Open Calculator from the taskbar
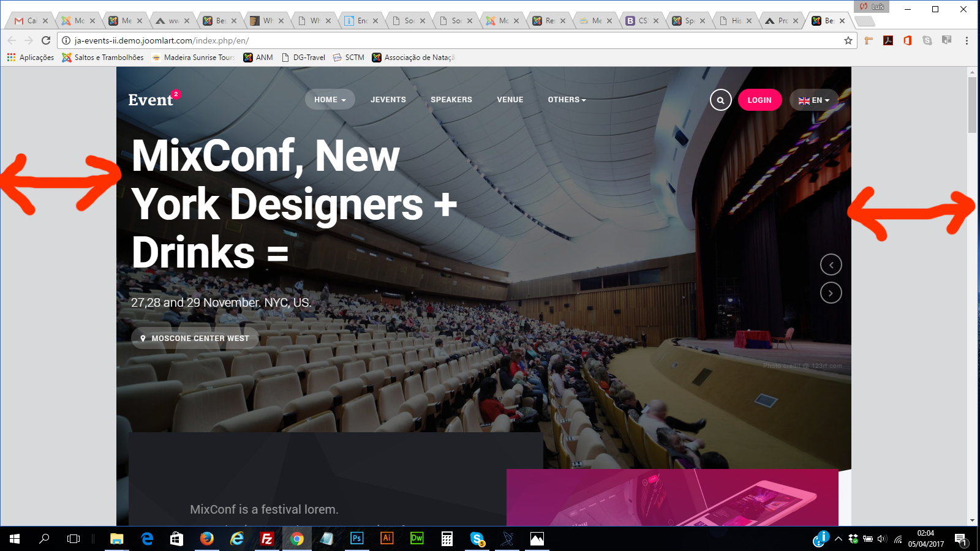Screen dimensions: 980x551 point(447,539)
